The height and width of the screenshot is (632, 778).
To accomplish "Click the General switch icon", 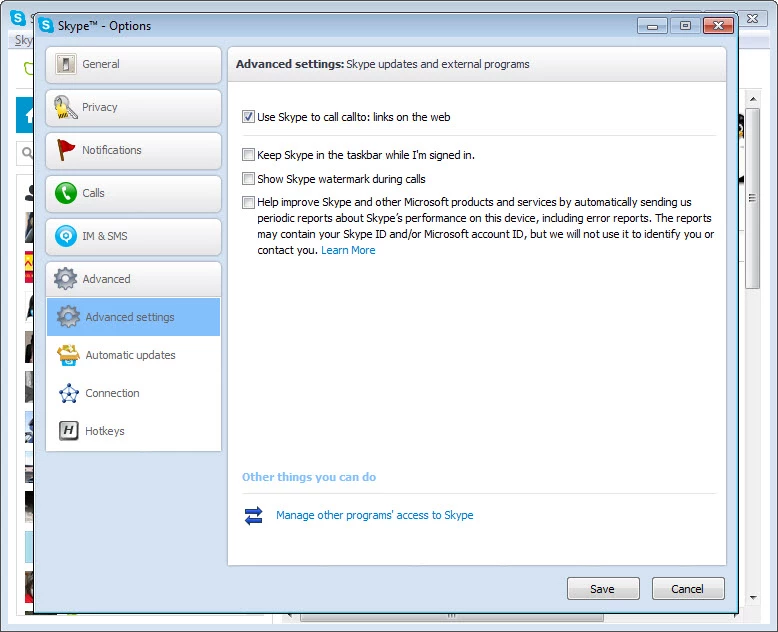I will point(66,65).
